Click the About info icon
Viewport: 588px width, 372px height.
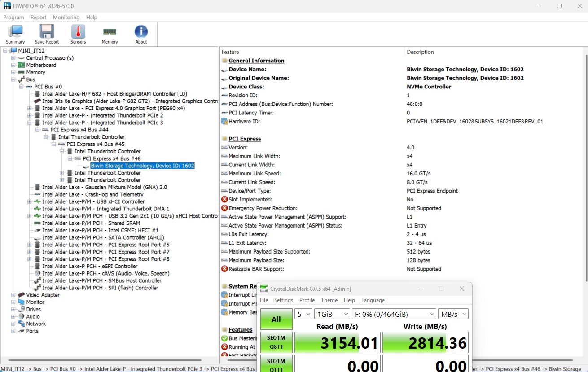(x=141, y=31)
